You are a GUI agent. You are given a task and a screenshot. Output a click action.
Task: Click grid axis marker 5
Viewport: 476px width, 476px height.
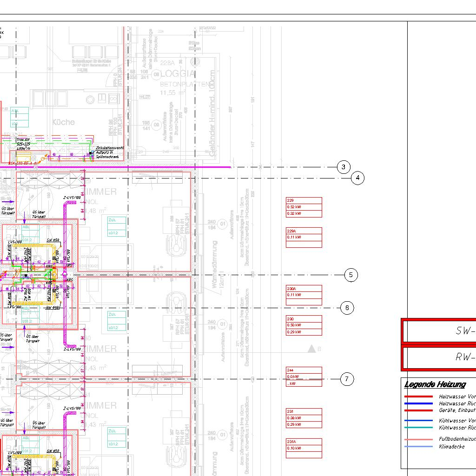351,275
